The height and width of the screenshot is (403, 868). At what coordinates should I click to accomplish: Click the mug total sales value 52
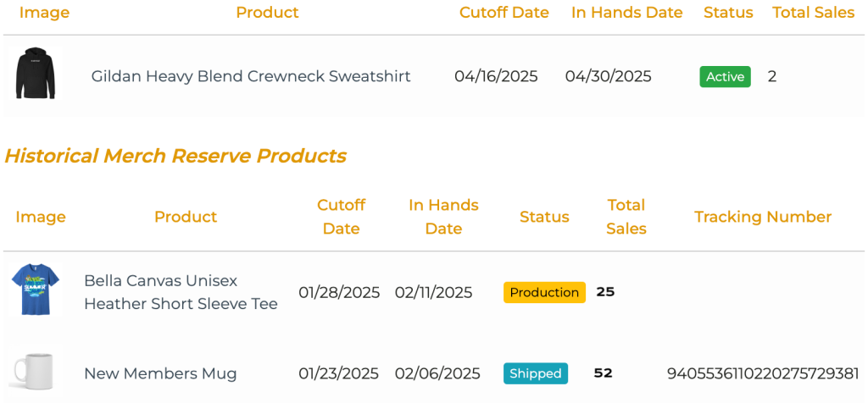(603, 373)
